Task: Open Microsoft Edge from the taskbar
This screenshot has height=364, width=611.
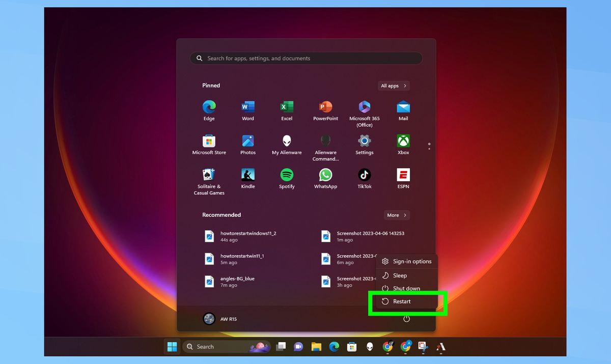Action: [x=334, y=347]
